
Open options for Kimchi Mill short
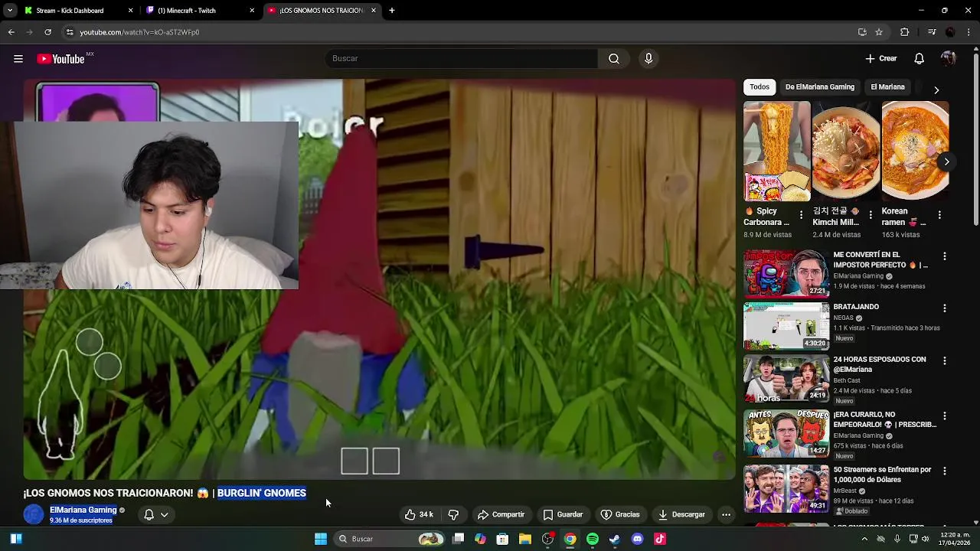(871, 215)
